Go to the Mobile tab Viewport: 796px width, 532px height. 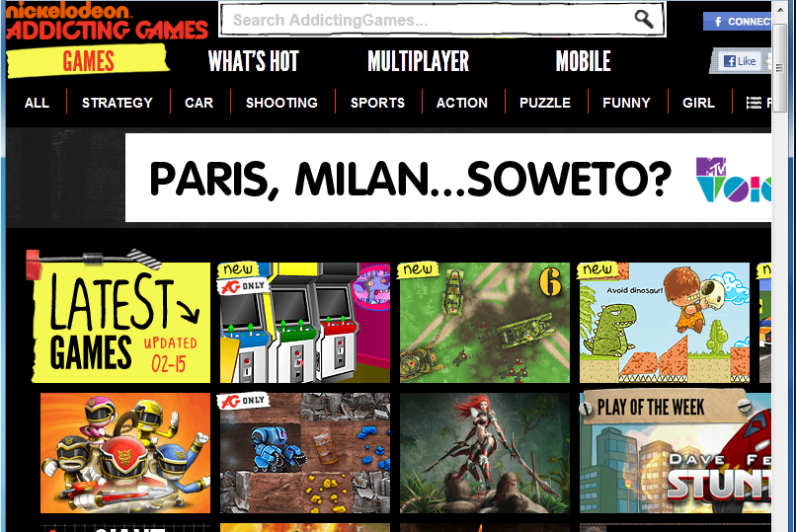[x=584, y=61]
